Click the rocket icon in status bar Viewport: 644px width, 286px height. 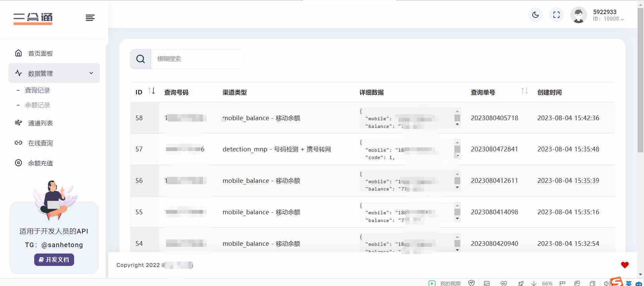click(x=521, y=283)
